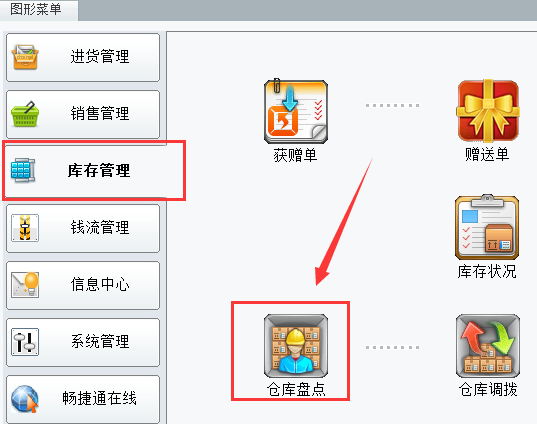Open the 获赠单 icon

[296, 111]
